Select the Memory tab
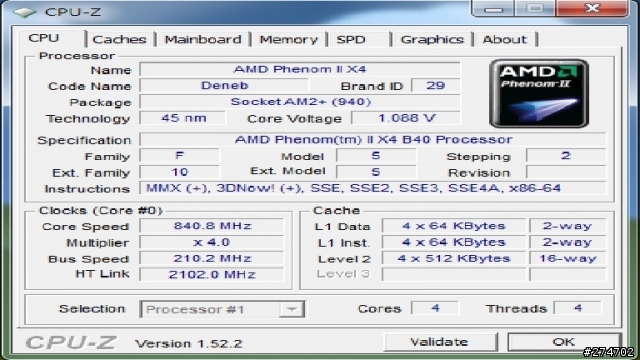The height and width of the screenshot is (360, 640). tap(289, 39)
